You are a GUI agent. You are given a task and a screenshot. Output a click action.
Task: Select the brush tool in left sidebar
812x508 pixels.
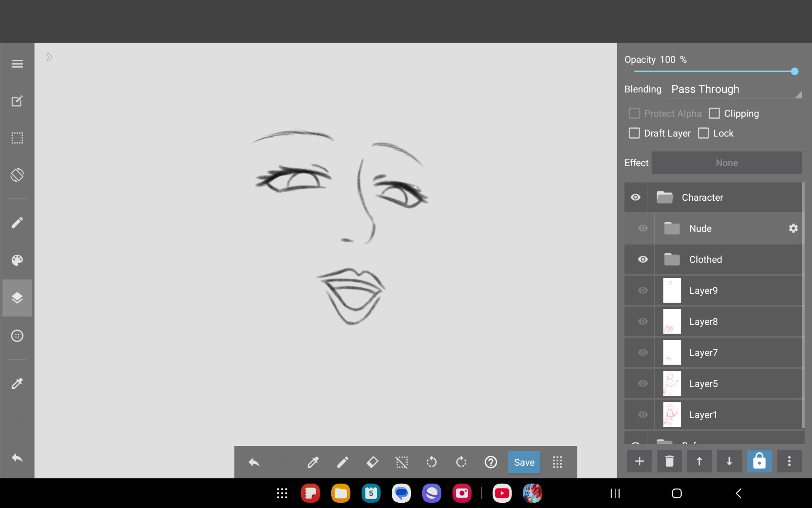(17, 223)
